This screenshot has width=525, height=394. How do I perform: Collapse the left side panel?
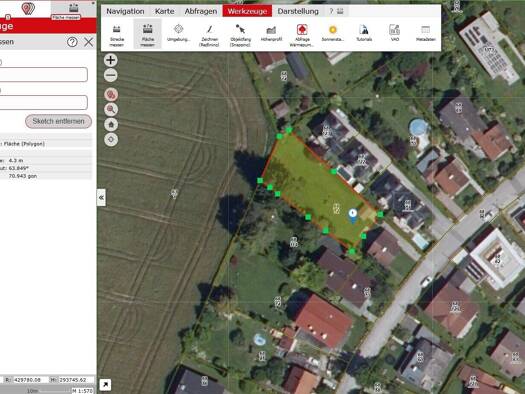pos(101,198)
